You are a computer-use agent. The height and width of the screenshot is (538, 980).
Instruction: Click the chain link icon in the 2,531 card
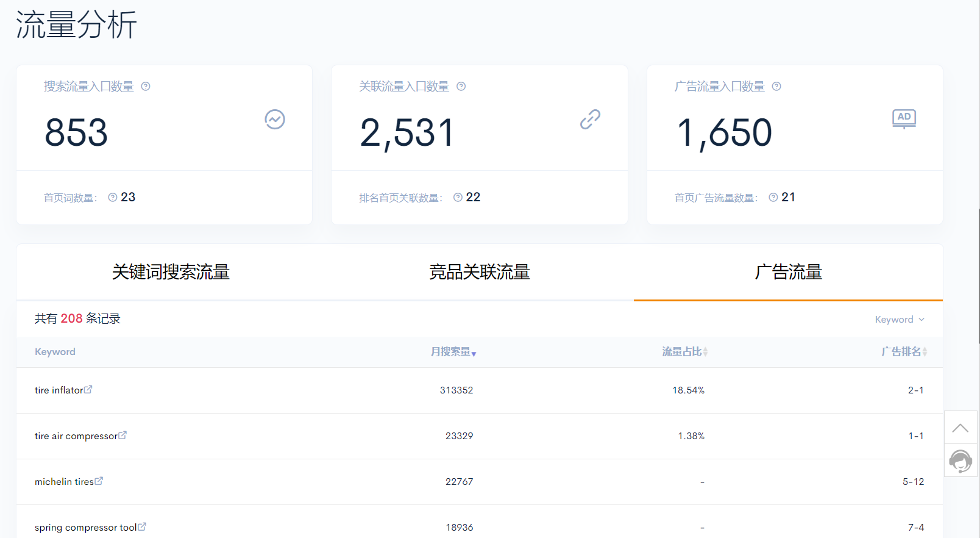(x=590, y=120)
